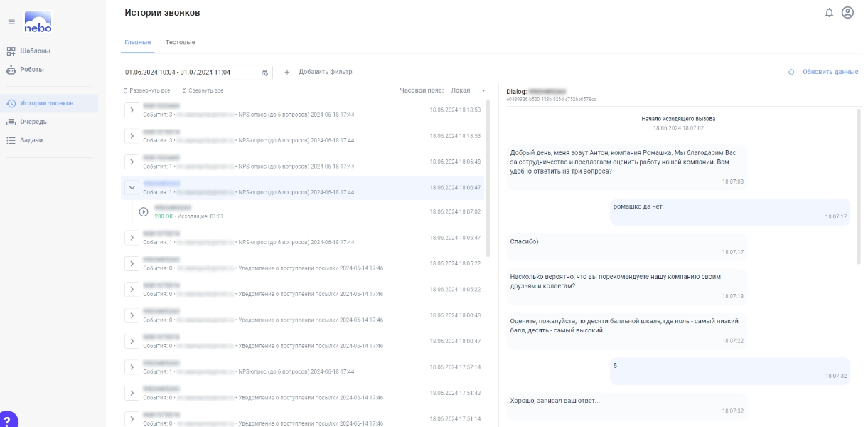Screen dimensions: 868x427
Task: Click the call list vertical scrollbar
Action: pos(488,178)
